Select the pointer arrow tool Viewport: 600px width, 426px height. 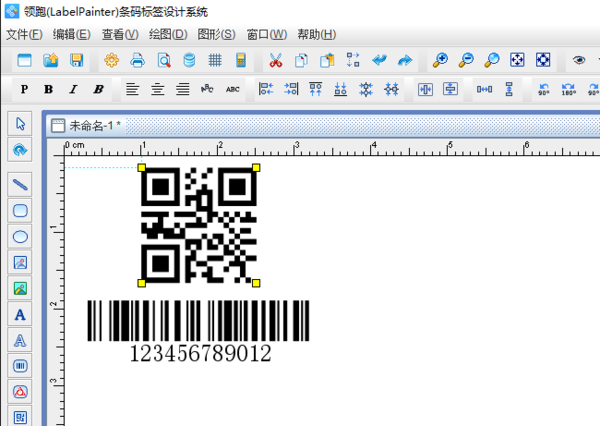(20, 124)
